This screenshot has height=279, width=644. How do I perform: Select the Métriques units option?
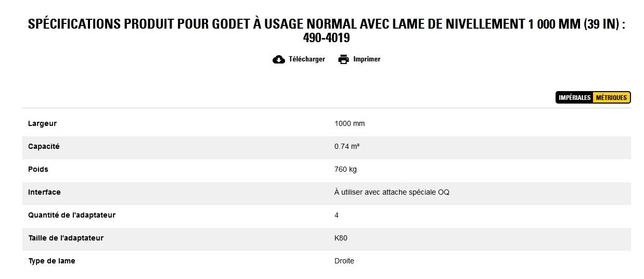(x=611, y=98)
